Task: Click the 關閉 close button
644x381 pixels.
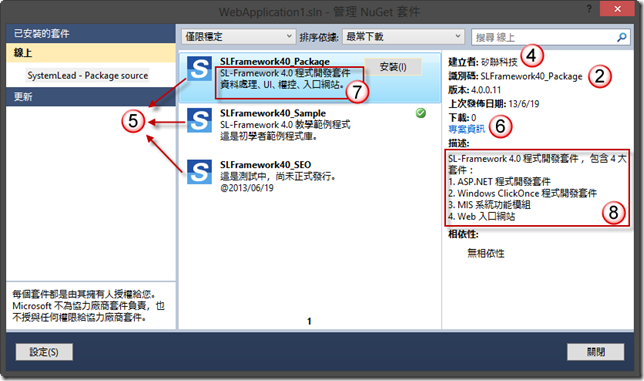Action: [596, 352]
